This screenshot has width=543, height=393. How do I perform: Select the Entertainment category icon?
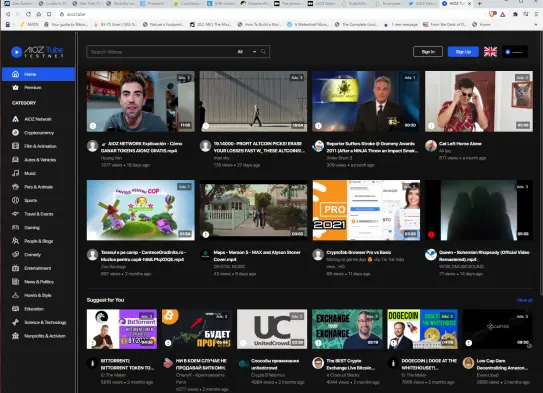16,268
